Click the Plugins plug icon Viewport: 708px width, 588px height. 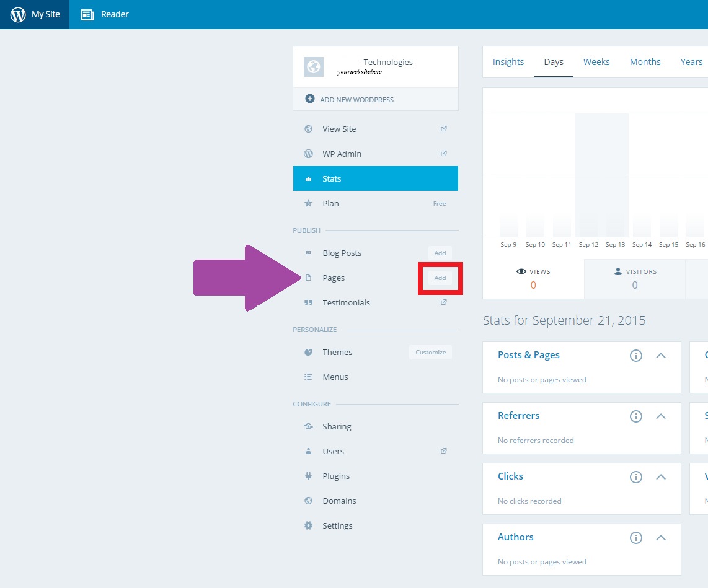tap(308, 476)
